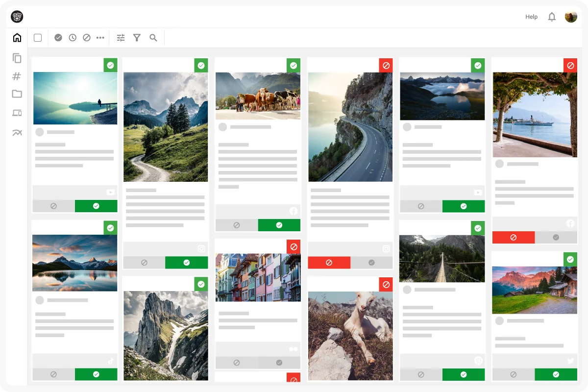Select the pending posts clock filter

click(73, 38)
